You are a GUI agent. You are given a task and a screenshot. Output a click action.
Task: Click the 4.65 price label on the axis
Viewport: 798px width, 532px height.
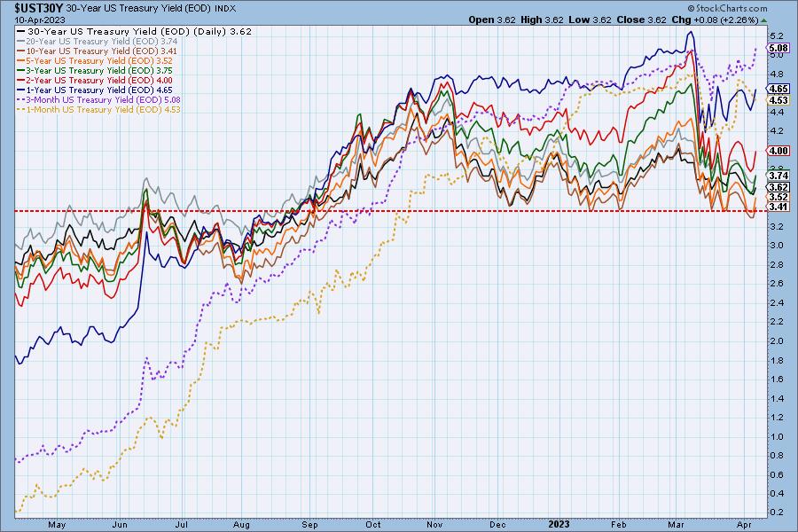pos(778,89)
